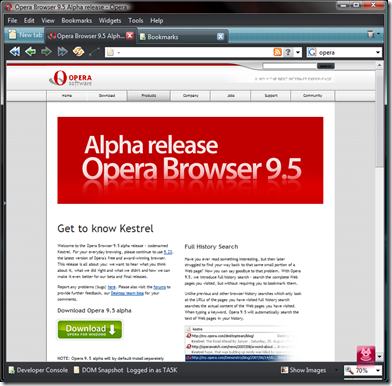
Task: Open the Developer Console
Action: 38,370
